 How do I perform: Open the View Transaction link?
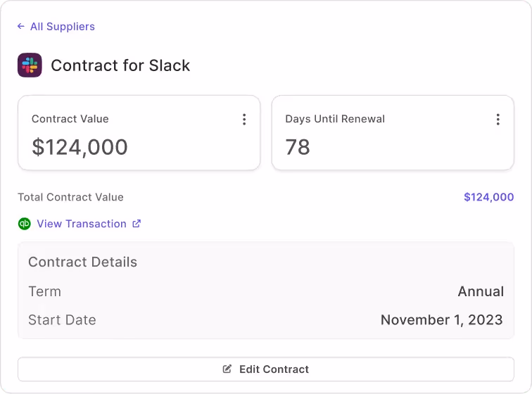click(82, 224)
